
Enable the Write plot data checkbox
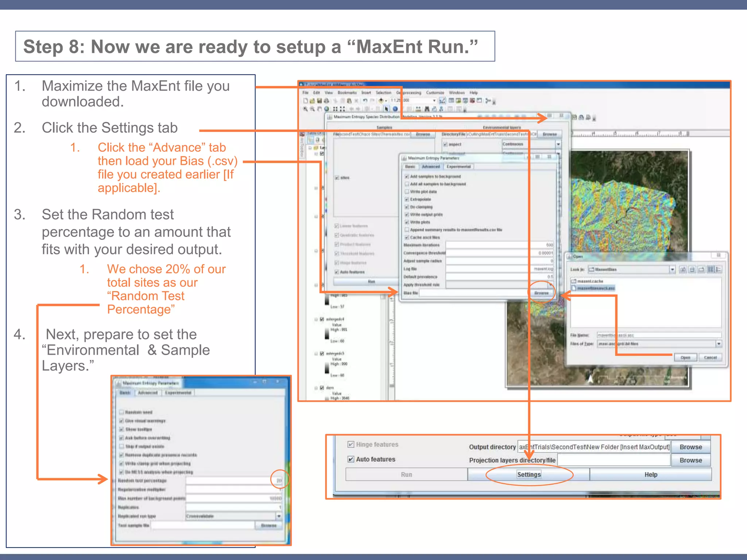(x=407, y=192)
